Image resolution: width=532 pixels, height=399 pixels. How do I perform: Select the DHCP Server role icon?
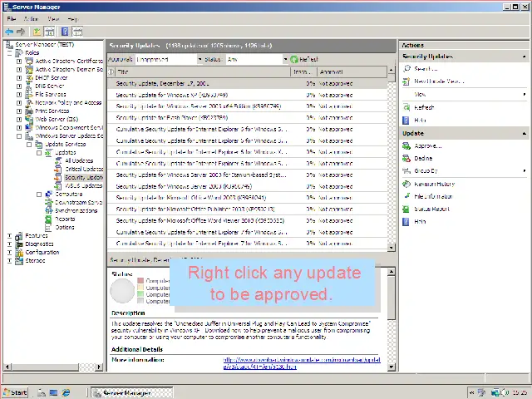pos(30,77)
